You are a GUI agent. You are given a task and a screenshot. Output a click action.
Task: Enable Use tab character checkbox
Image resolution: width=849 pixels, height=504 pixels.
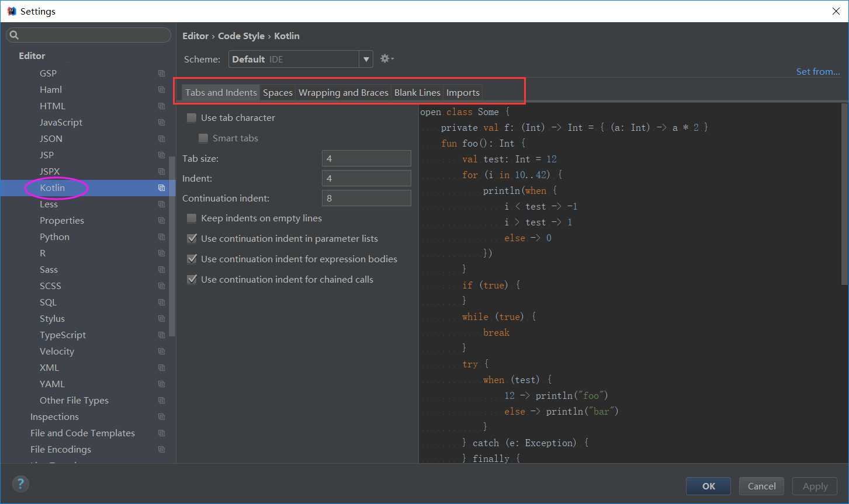[192, 118]
